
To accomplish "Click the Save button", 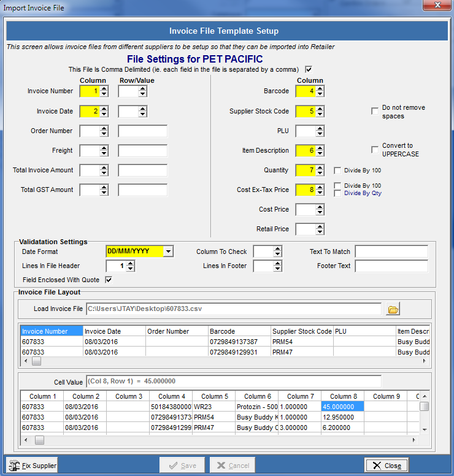I will (182, 466).
